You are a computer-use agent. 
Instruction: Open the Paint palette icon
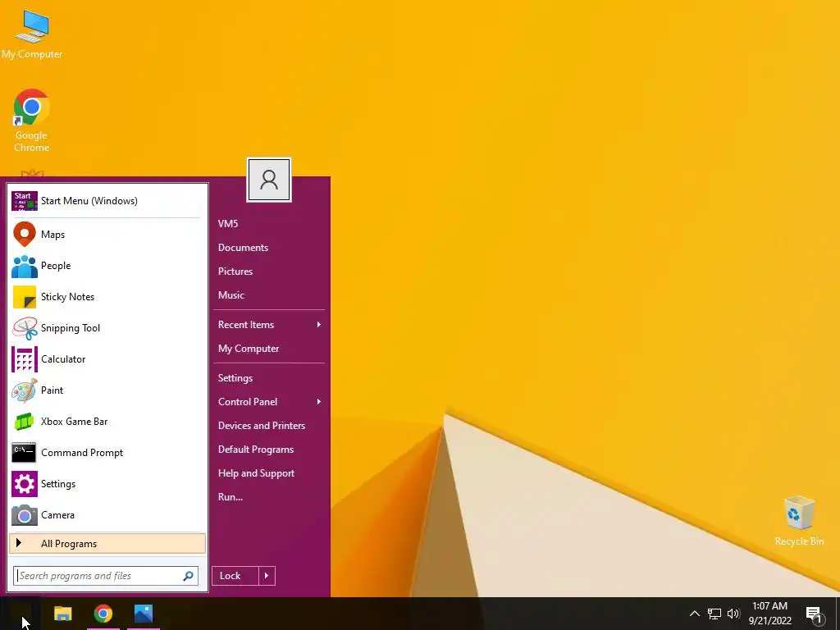[x=25, y=390]
